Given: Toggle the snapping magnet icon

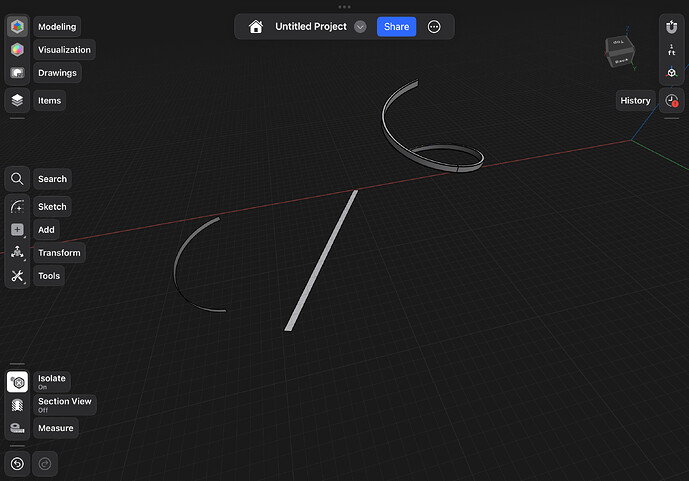Looking at the screenshot, I should pyautogui.click(x=671, y=27).
